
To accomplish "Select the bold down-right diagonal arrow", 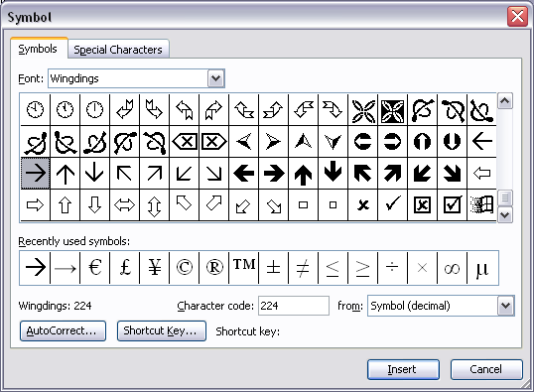I will click(x=453, y=173).
